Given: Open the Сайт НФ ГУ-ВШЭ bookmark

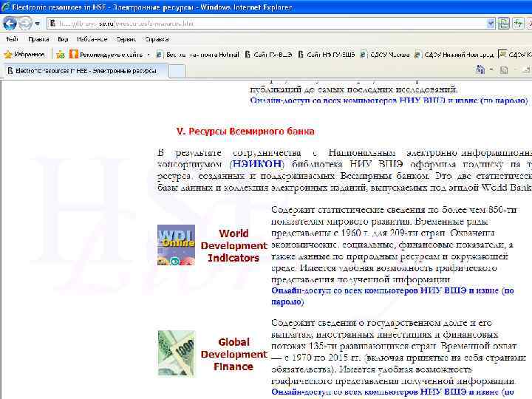Looking at the screenshot, I should tap(327, 54).
